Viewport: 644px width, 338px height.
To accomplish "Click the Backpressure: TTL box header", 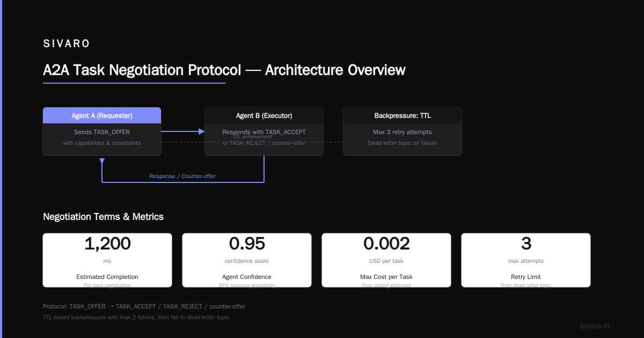I will click(x=402, y=115).
